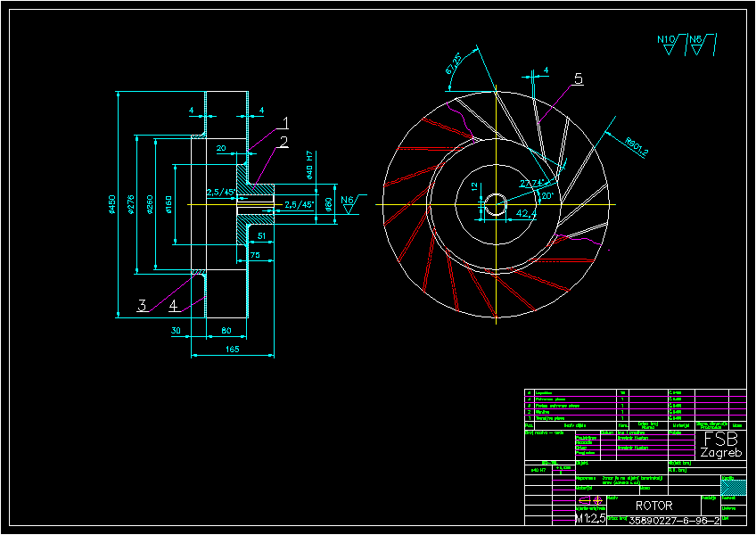
Task: Click drawing number 35890227-6-96-2
Action: (x=675, y=521)
